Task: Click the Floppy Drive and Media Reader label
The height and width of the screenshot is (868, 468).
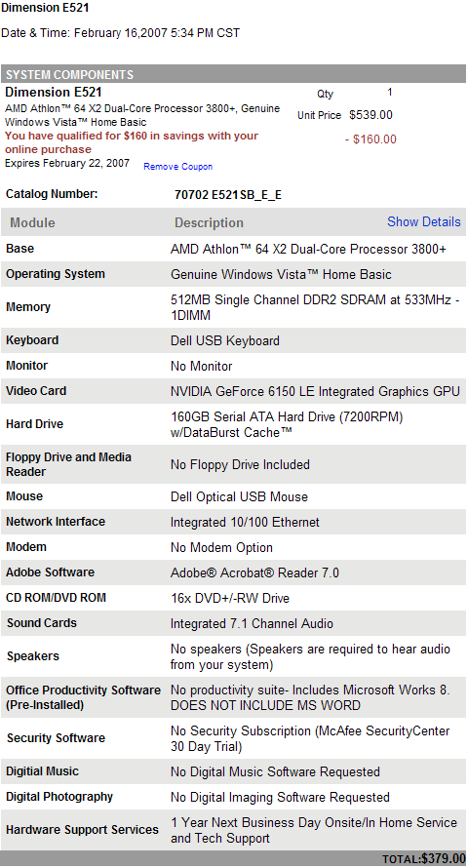Action: 68,464
